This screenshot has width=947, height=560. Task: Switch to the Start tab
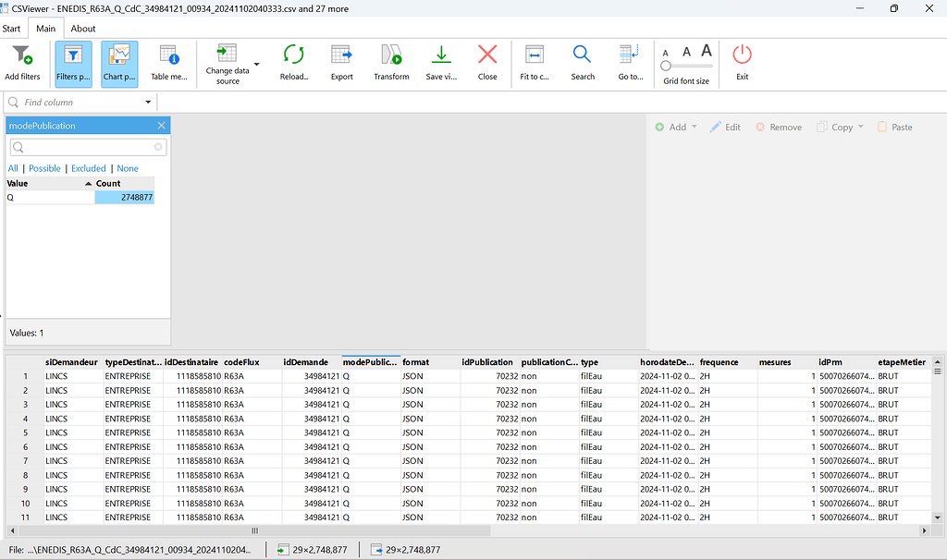12,28
